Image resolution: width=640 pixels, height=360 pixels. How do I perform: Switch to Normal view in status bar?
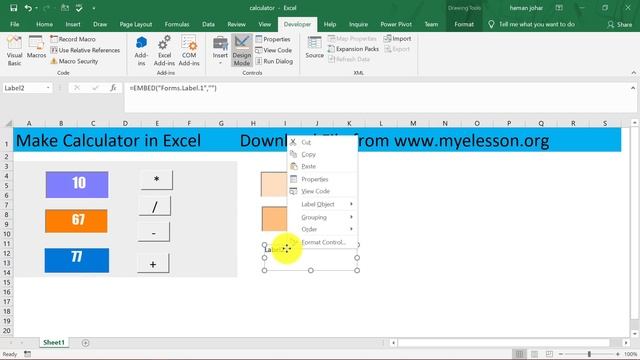tap(519, 354)
